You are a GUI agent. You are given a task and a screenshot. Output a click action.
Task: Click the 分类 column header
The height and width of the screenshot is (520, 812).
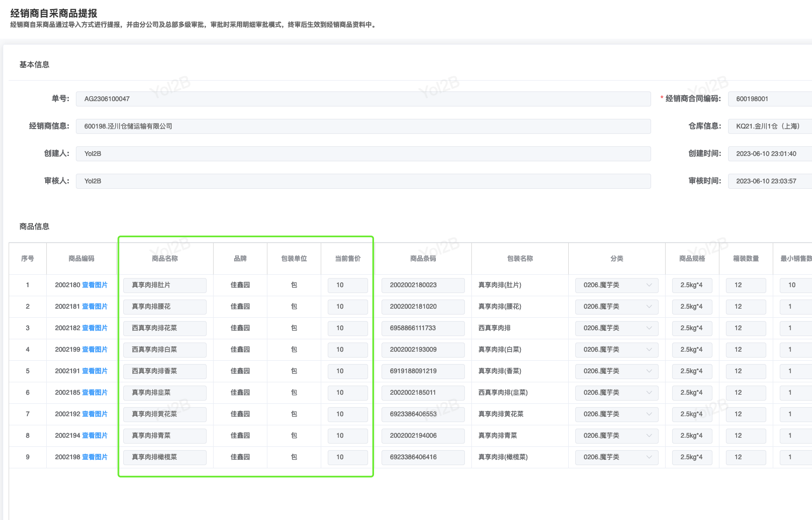[x=617, y=259]
